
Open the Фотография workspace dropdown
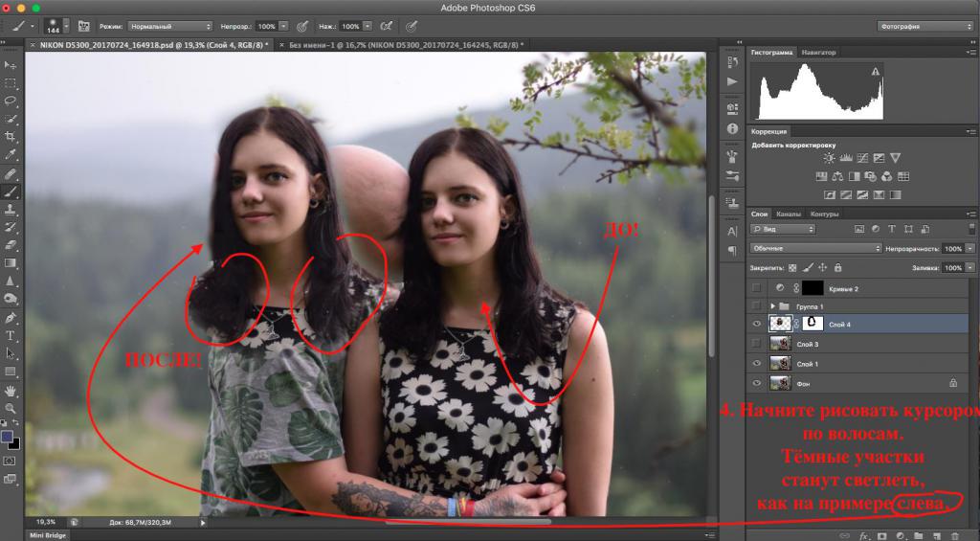coord(925,26)
